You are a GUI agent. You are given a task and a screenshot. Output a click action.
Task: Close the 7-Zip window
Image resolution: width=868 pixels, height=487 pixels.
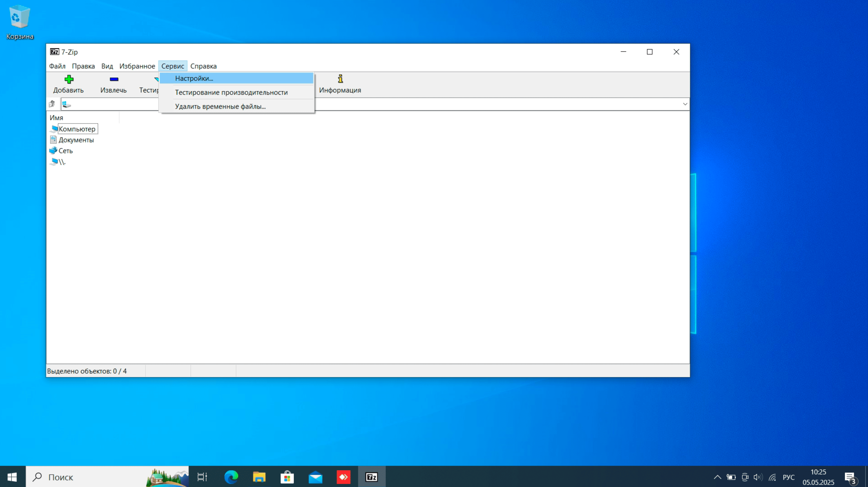(x=676, y=52)
